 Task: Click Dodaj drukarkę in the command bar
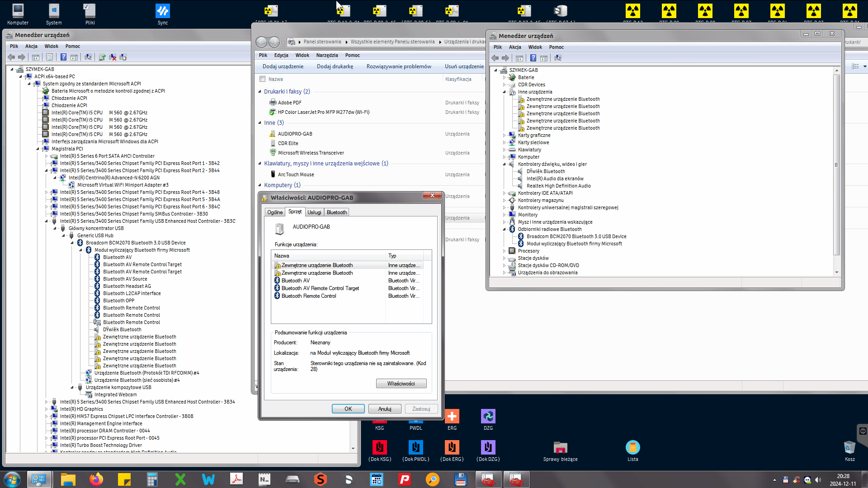click(x=335, y=66)
